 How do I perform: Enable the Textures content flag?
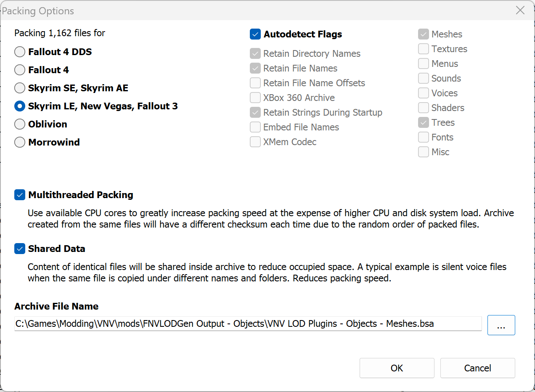(x=424, y=49)
